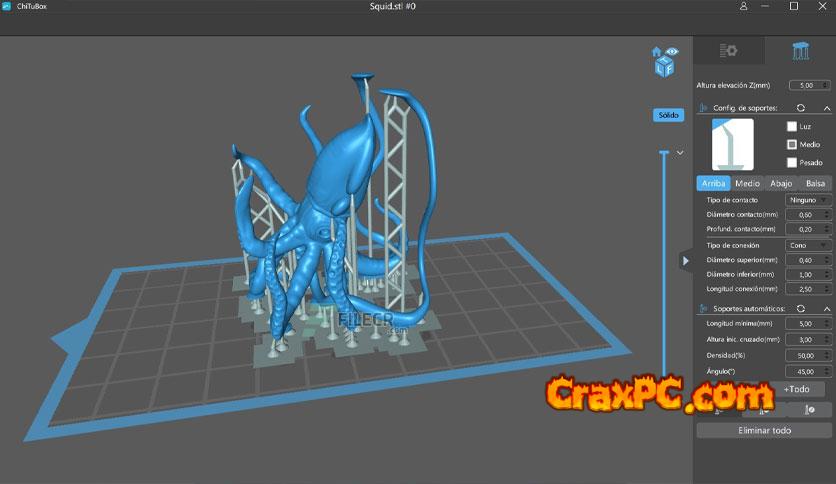Click the Altura inic. cruzado value field
This screenshot has height=484, width=836.
coord(808,340)
